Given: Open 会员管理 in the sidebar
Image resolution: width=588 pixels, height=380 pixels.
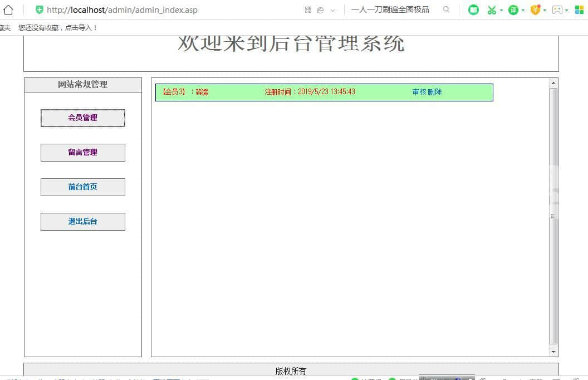Looking at the screenshot, I should click(x=82, y=118).
